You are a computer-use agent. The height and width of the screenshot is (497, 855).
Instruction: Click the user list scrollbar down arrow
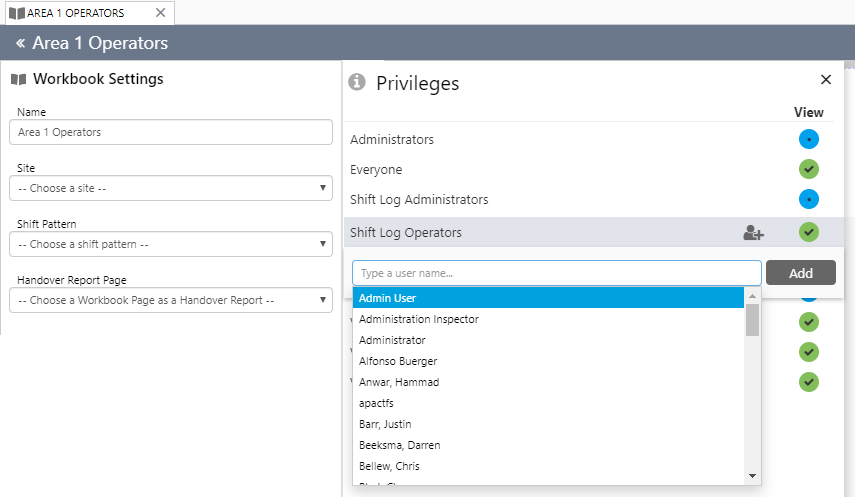point(753,476)
